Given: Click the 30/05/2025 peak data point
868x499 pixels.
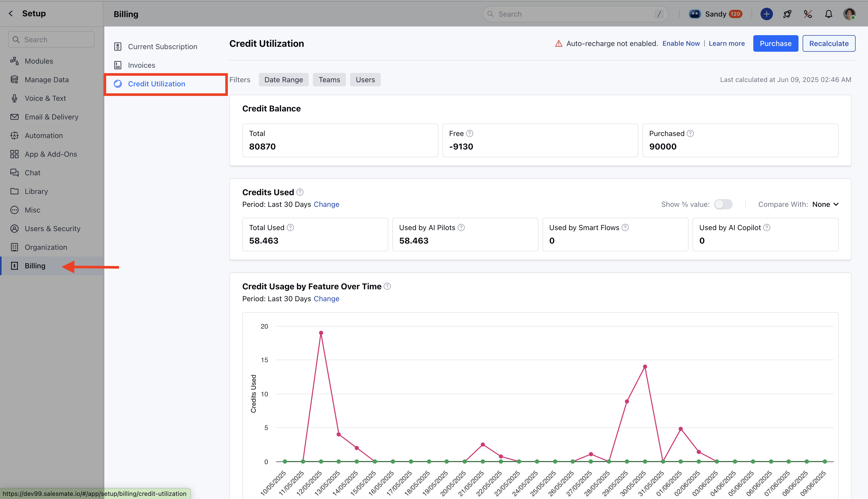Looking at the screenshot, I should 645,367.
